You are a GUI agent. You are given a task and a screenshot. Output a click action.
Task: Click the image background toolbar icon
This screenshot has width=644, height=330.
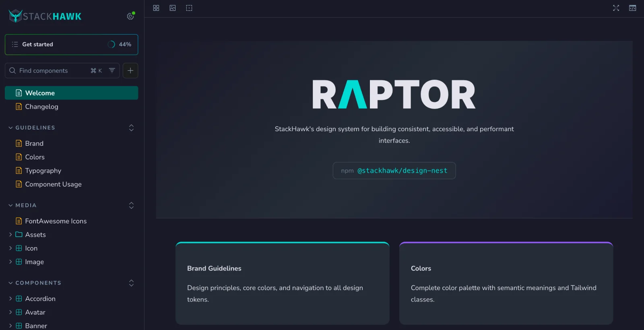click(x=173, y=8)
